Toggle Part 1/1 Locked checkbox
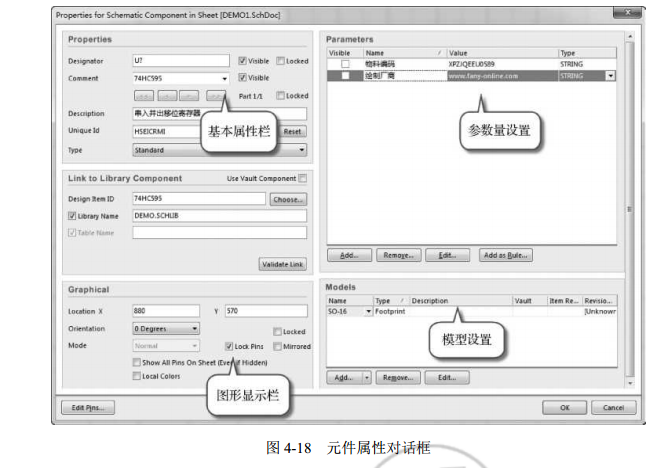The height and width of the screenshot is (468, 660). [x=280, y=96]
